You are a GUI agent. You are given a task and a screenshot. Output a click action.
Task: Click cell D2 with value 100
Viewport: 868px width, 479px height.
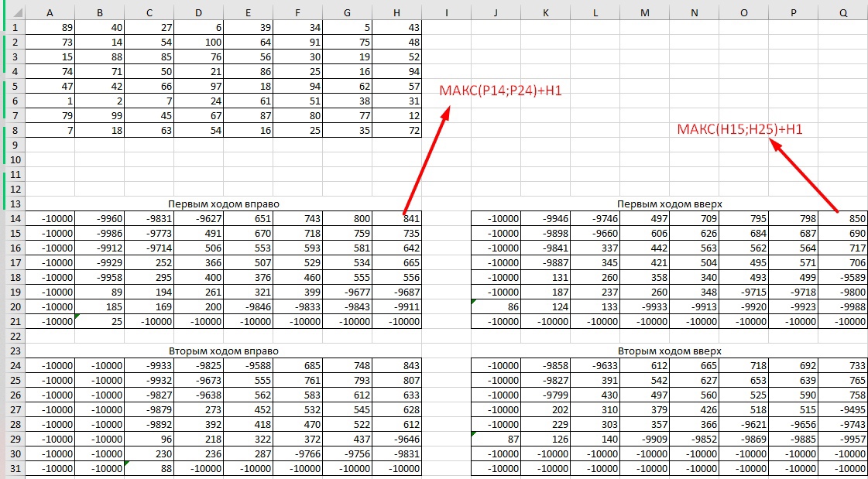199,42
